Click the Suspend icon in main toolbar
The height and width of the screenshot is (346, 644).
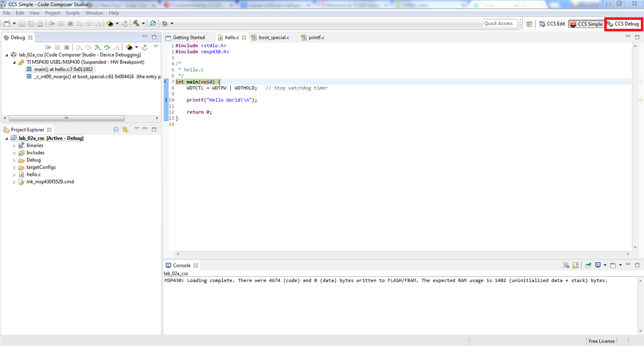[x=61, y=24]
